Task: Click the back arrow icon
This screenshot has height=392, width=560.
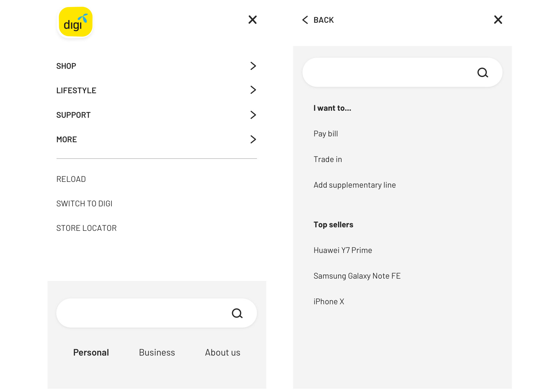Action: pos(305,20)
